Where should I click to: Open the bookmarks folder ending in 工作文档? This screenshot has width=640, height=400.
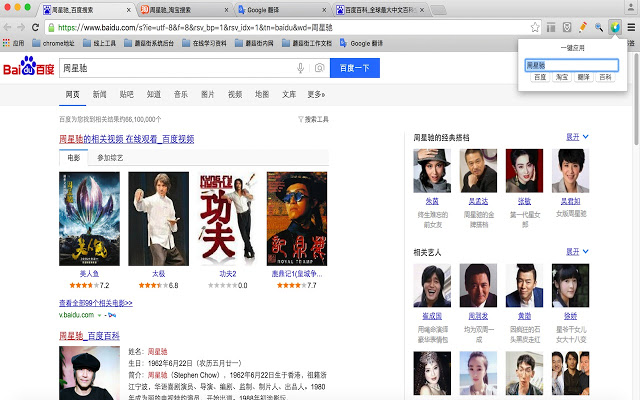coord(307,43)
